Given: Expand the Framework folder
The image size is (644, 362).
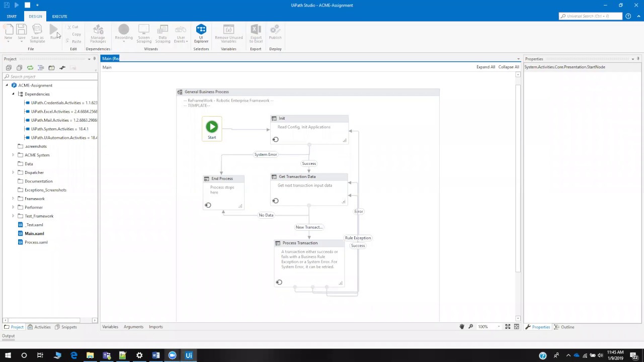Looking at the screenshot, I should (13, 199).
